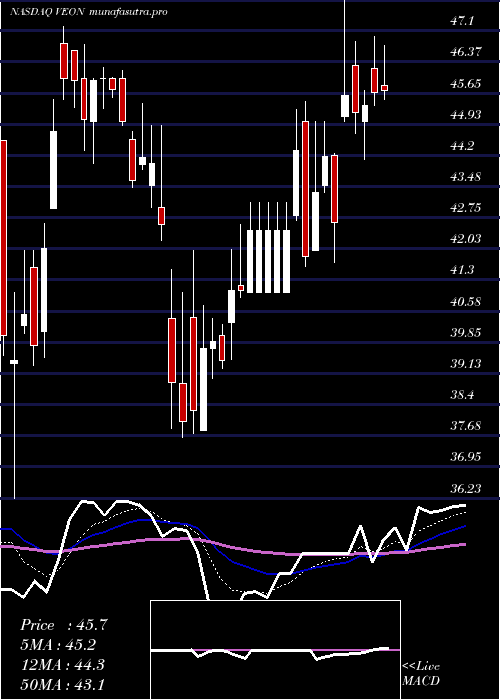The image size is (500, 700).
Task: Click the <<Live MACD label
Action: click(x=421, y=674)
